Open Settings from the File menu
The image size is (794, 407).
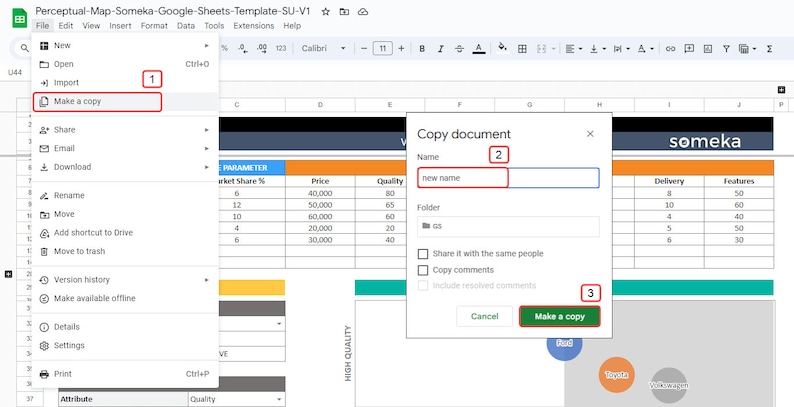click(125, 345)
